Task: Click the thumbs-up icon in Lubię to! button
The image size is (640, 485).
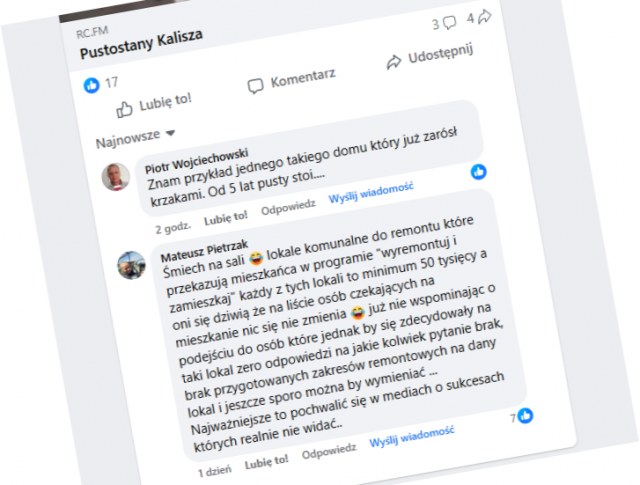Action: tap(124, 109)
